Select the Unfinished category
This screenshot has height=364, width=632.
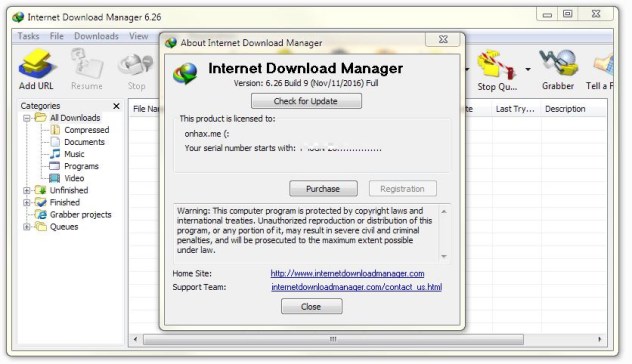[x=69, y=190]
